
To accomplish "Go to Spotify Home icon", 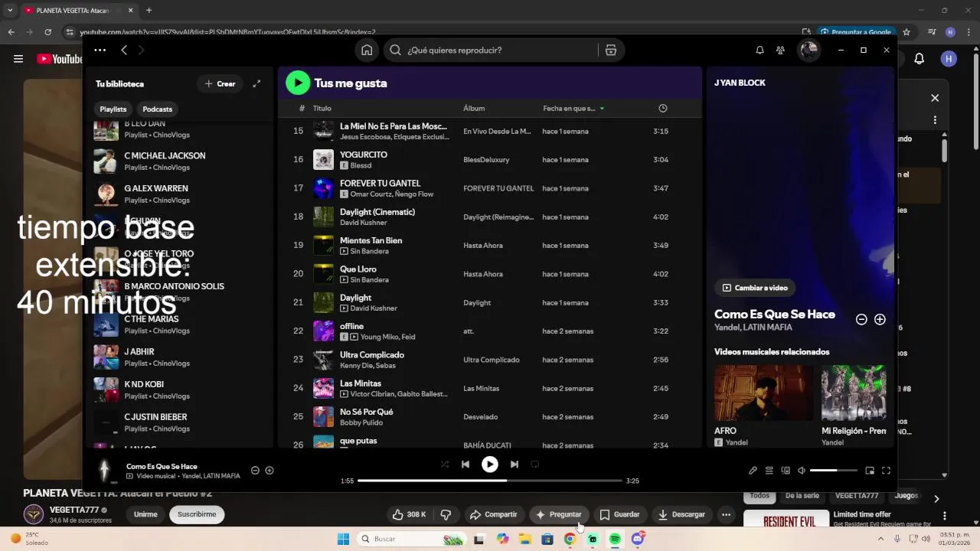I will click(367, 51).
